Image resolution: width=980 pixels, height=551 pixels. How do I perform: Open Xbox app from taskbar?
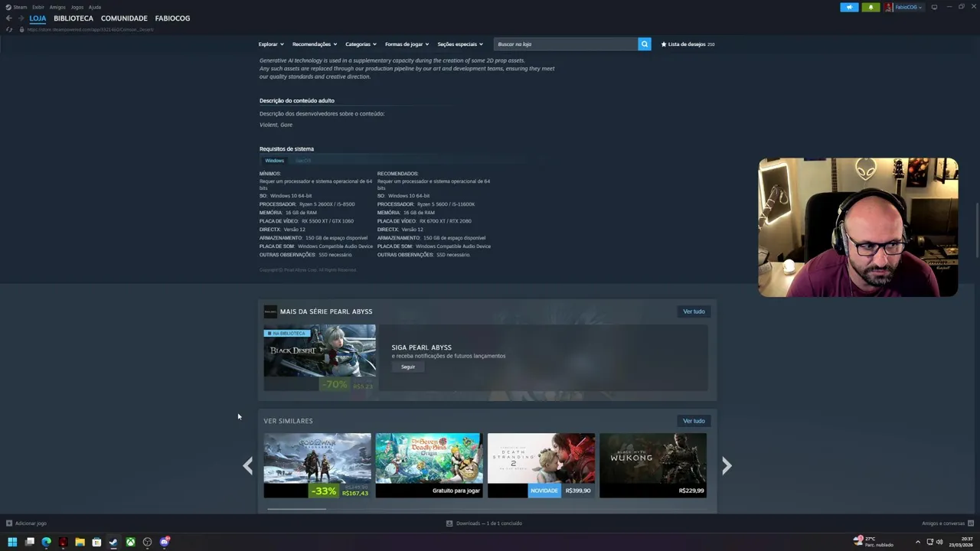(131, 542)
